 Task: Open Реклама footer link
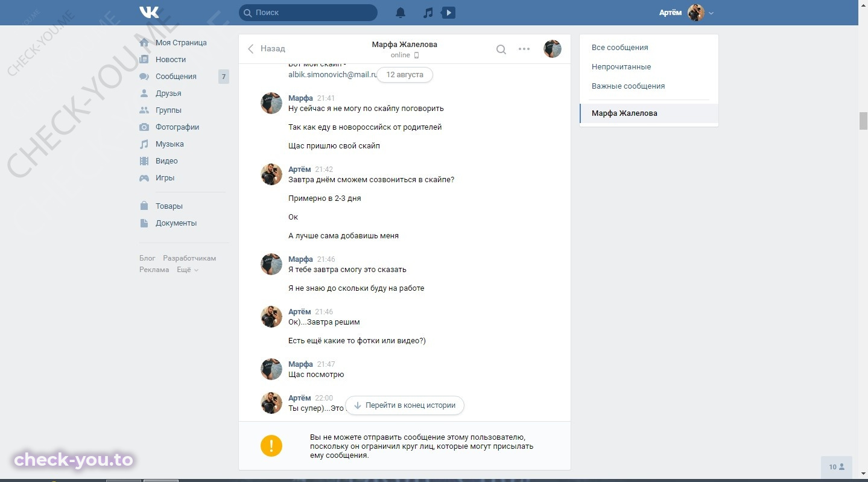[x=154, y=270]
